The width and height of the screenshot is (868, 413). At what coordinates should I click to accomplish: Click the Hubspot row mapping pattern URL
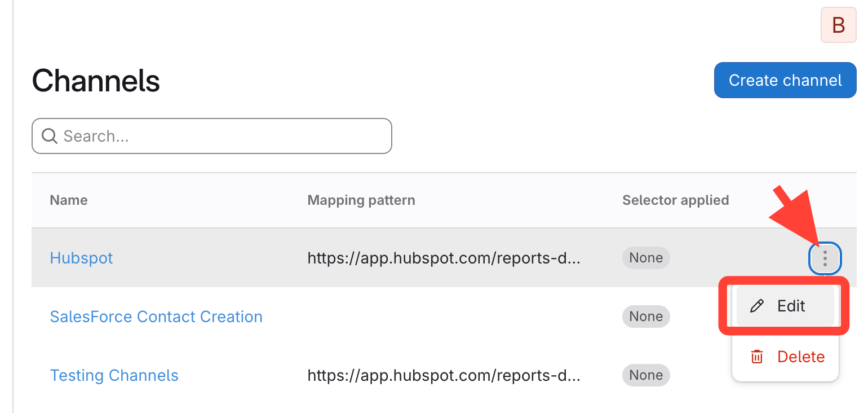click(443, 258)
